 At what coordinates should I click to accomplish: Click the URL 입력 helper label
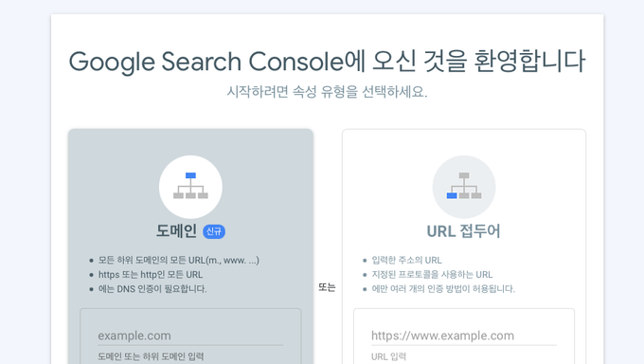tap(388, 356)
